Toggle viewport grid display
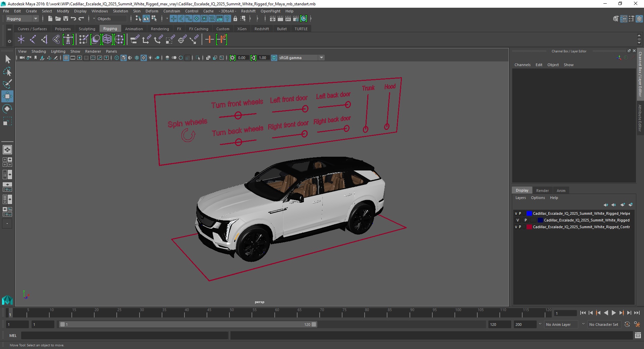The width and height of the screenshot is (644, 349). pyautogui.click(x=66, y=58)
